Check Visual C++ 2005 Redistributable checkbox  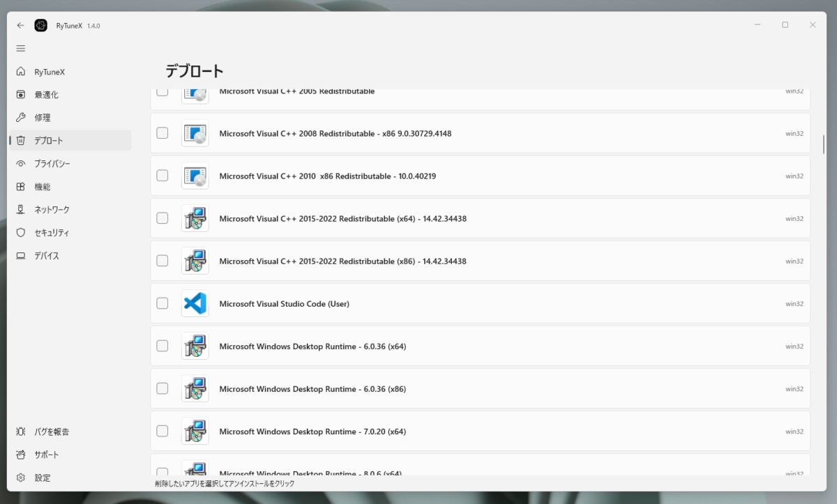[162, 92]
